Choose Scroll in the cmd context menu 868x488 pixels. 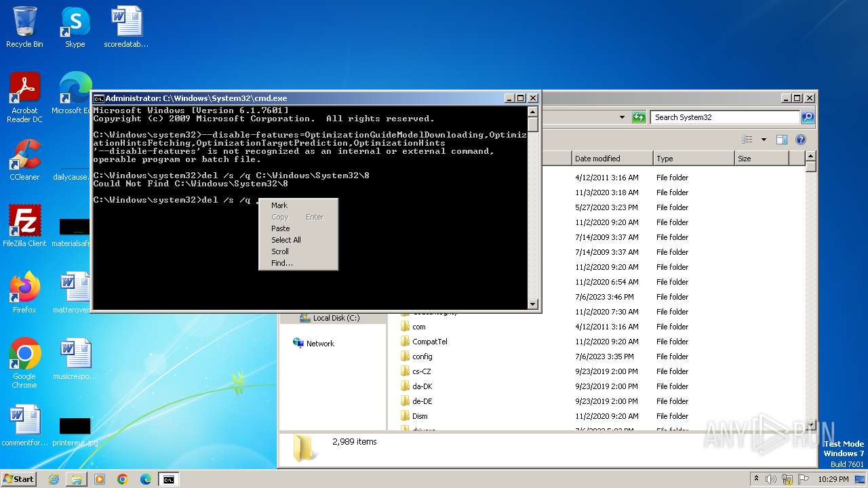298,251
